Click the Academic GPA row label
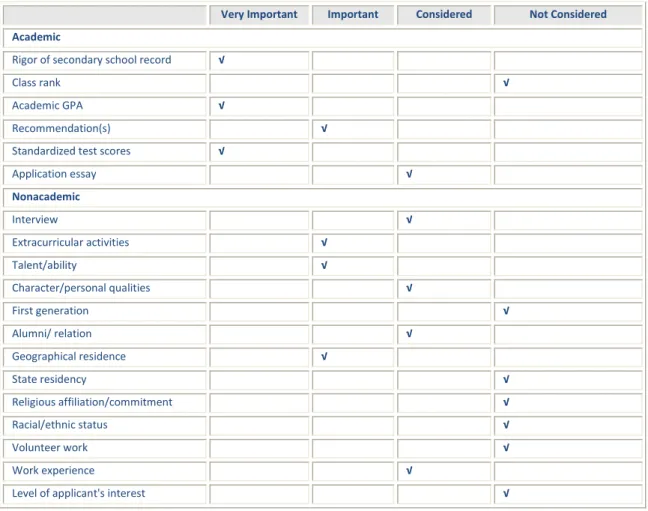Viewport: 648px width, 511px height. click(x=48, y=105)
